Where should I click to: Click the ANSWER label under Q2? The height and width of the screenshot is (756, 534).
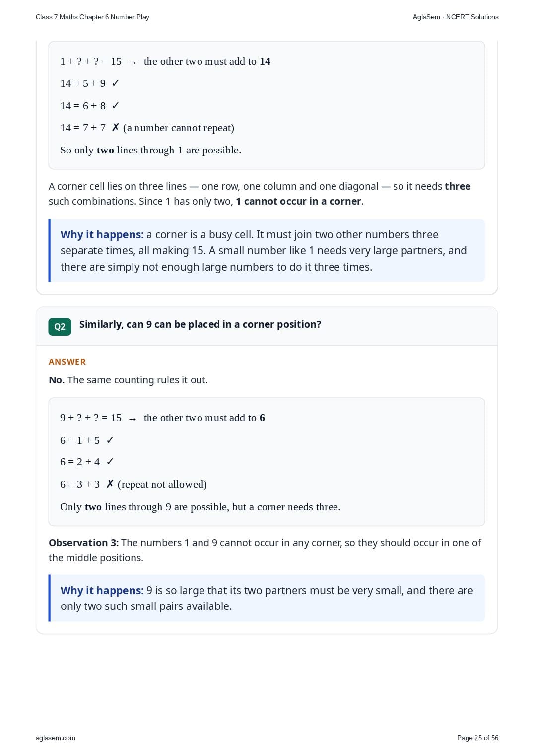(x=67, y=362)
